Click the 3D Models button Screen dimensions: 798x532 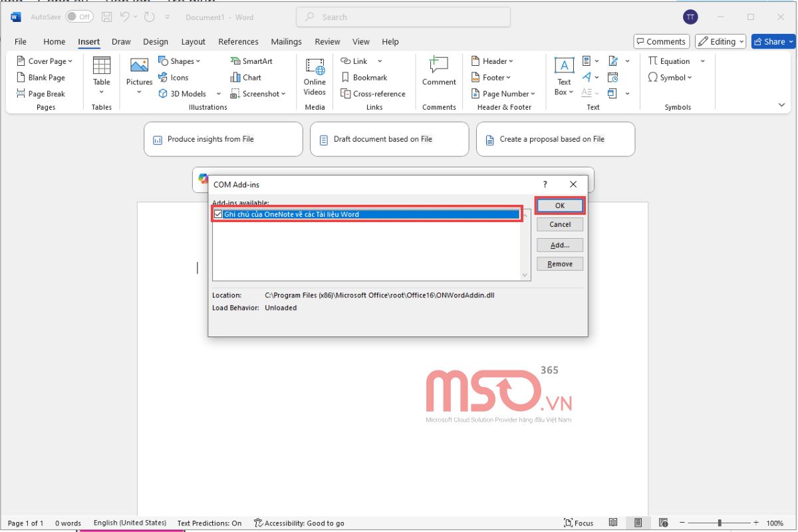[182, 94]
